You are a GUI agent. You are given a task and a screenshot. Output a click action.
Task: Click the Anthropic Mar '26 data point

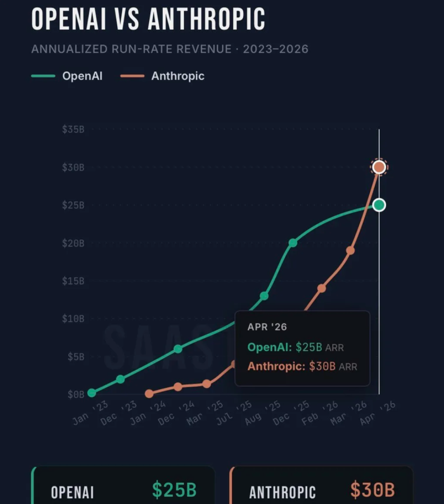point(350,250)
